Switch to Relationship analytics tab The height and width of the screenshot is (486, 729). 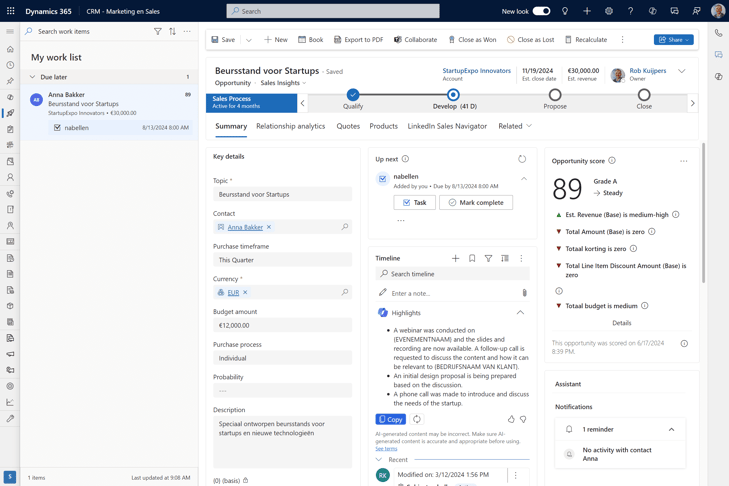[x=291, y=126]
